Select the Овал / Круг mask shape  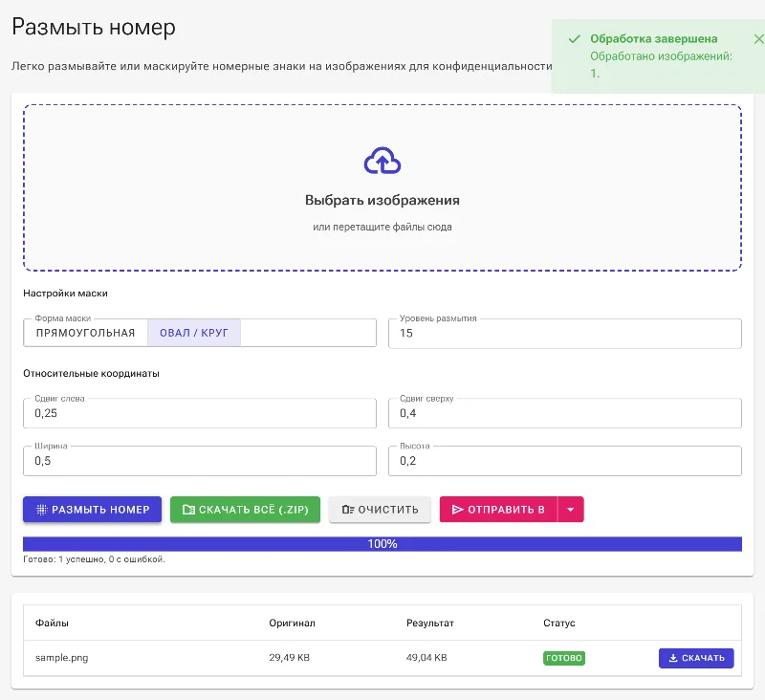coord(194,333)
